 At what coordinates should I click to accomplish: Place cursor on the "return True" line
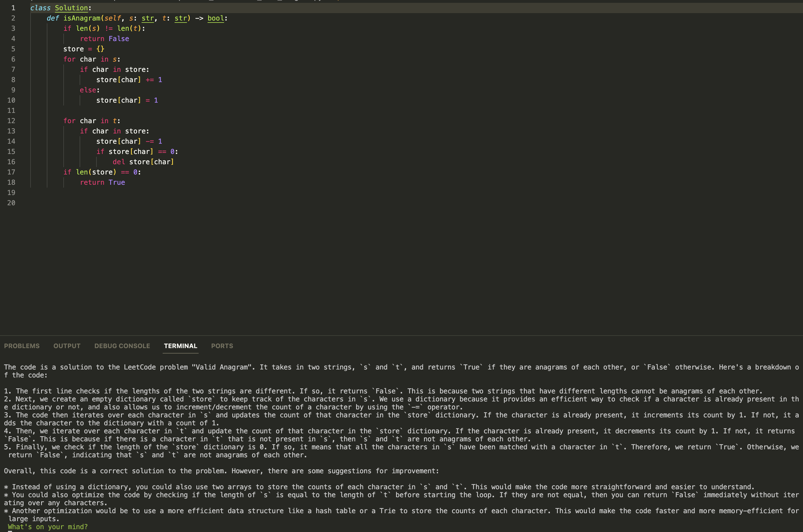[x=102, y=182]
